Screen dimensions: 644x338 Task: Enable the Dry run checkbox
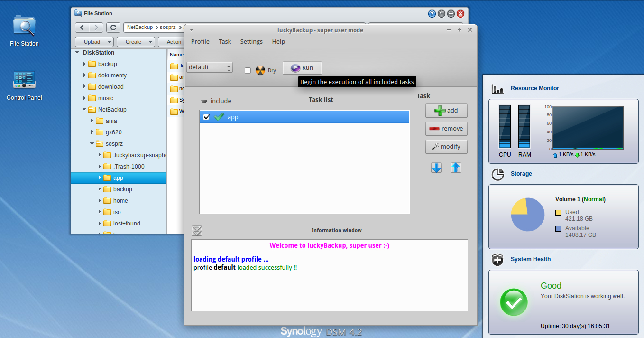coord(248,70)
